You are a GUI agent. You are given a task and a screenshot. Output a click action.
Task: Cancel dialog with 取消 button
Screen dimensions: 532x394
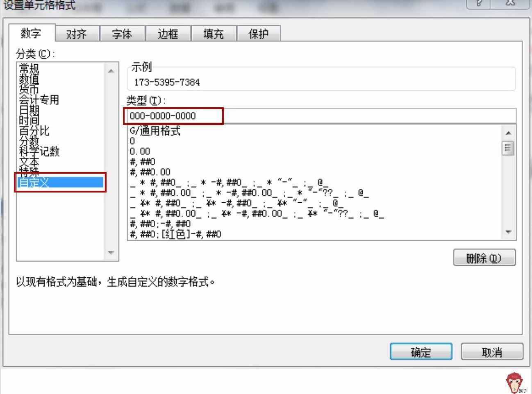pos(492,352)
